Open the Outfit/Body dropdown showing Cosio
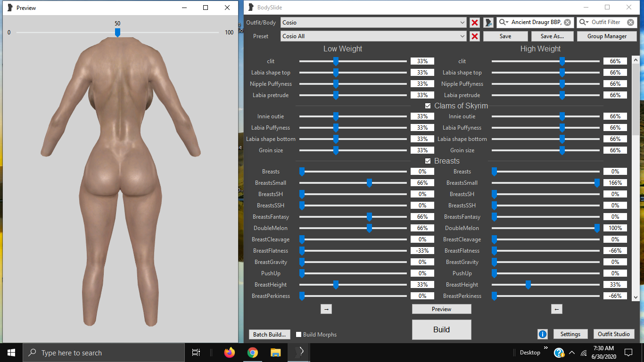Screen dimensions: 644x362 tap(373, 23)
